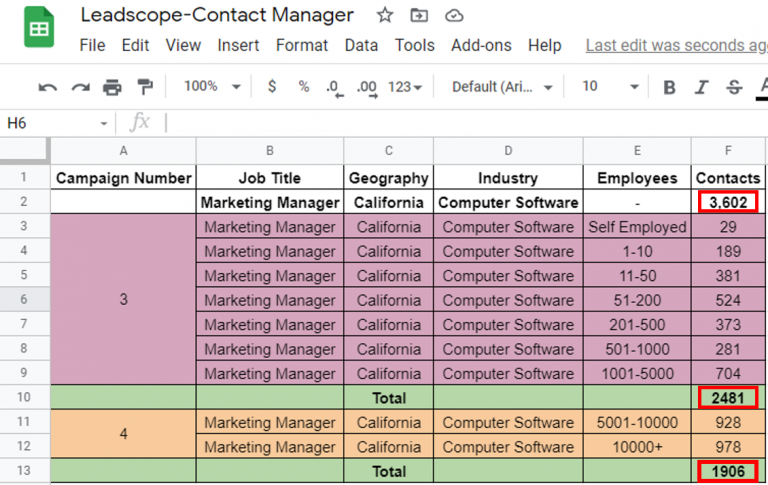Open the File menu

pyautogui.click(x=92, y=46)
